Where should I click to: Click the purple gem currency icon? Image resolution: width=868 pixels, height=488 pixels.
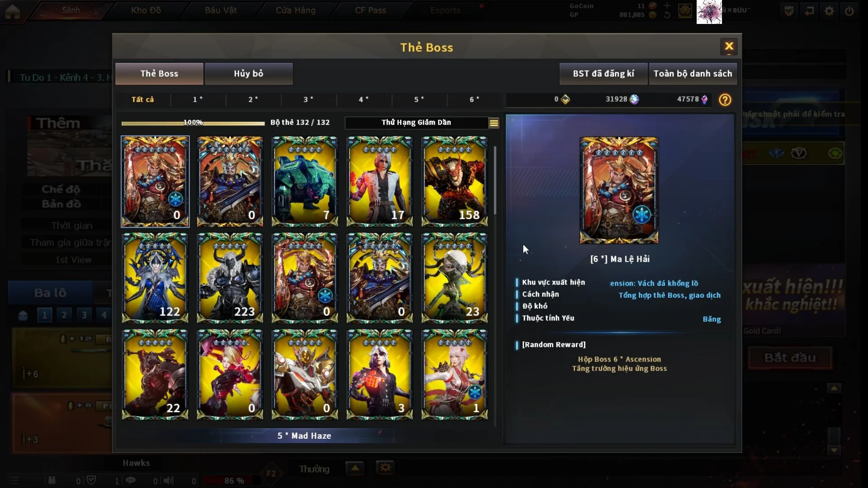pyautogui.click(x=704, y=99)
